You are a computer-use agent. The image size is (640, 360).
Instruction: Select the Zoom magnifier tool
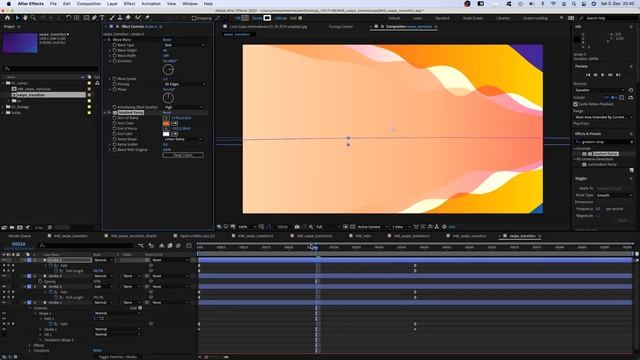click(x=33, y=18)
